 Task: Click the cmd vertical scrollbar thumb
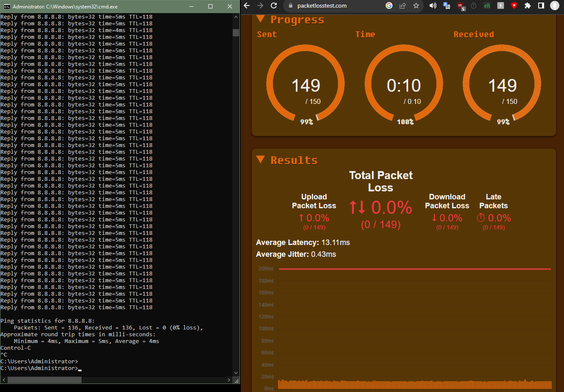coord(236,33)
